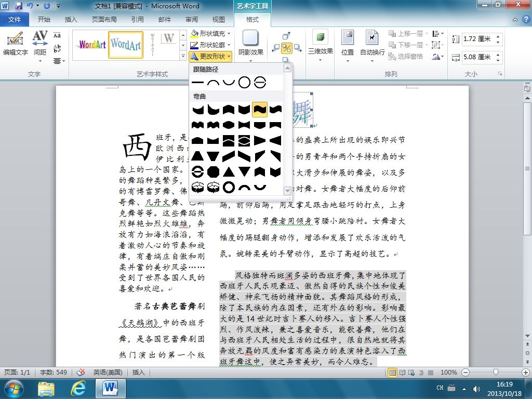
Task: Select the rainbow WordArt style thumbnail
Action: (x=92, y=45)
